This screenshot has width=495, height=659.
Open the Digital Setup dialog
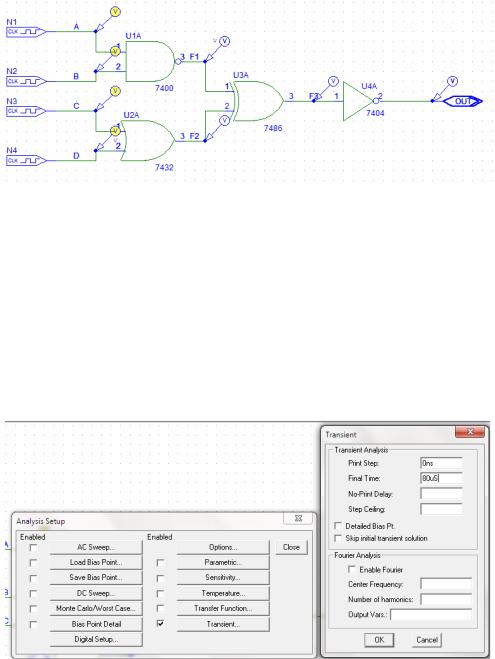(x=96, y=639)
